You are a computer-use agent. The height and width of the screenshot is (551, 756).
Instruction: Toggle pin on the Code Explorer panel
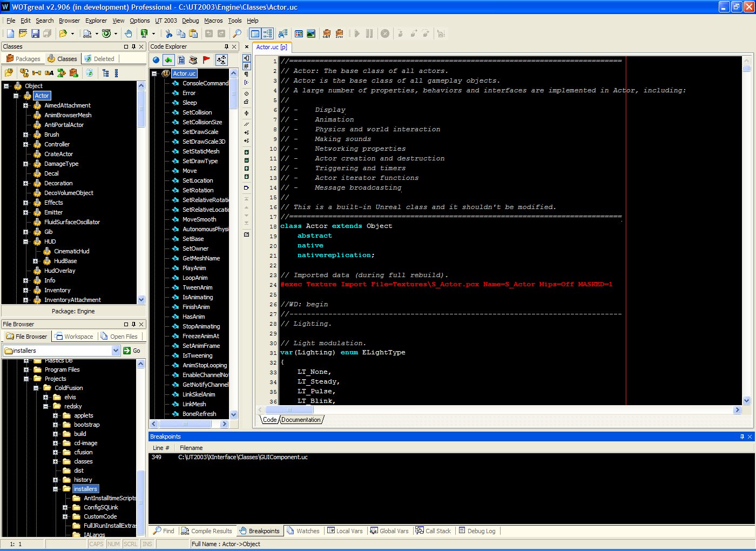226,46
